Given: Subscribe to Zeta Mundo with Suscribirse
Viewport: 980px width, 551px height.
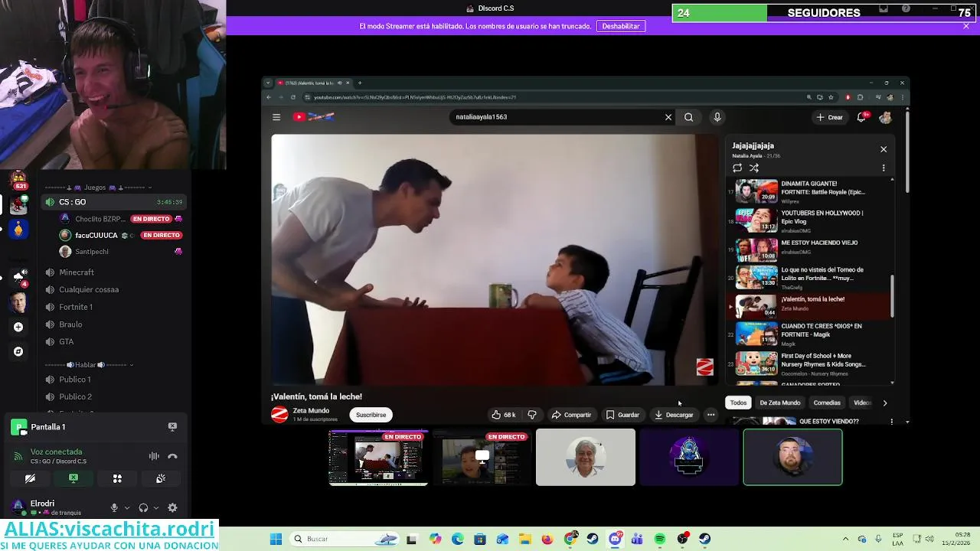Looking at the screenshot, I should pos(371,415).
